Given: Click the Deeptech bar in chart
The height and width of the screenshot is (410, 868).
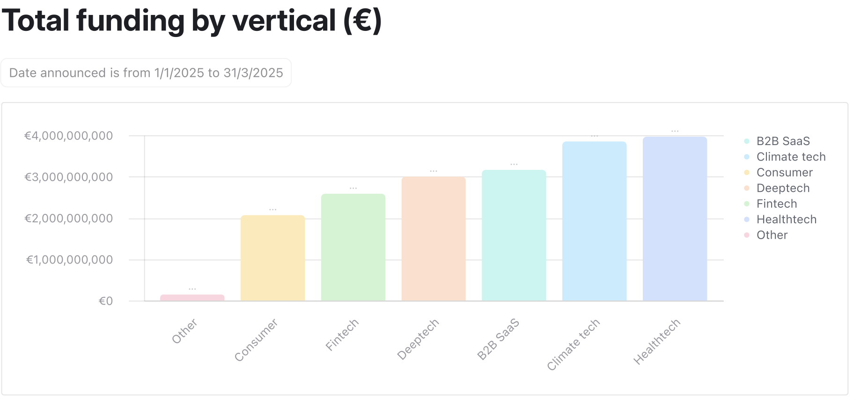Looking at the screenshot, I should click(x=434, y=239).
